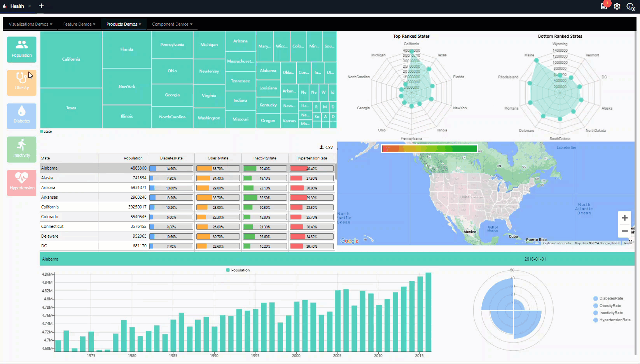This screenshot has width=640, height=364.
Task: Click the map color gradient legend
Action: 429,149
